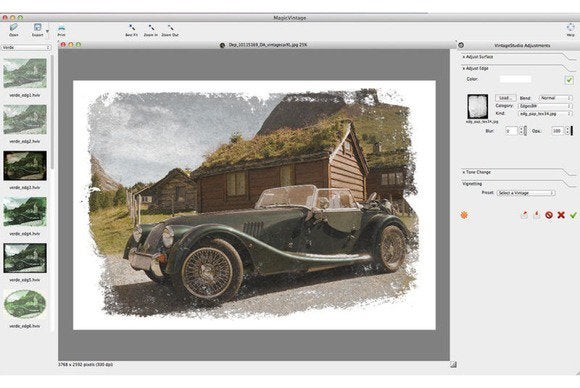The height and width of the screenshot is (388, 580).
Task: Click the Open toolbar icon
Action: pos(14,30)
